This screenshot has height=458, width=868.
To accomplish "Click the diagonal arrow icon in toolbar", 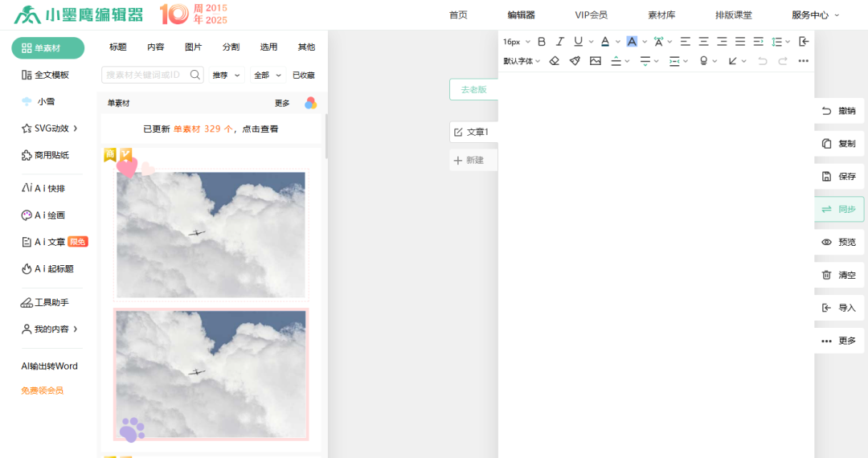I will [732, 61].
